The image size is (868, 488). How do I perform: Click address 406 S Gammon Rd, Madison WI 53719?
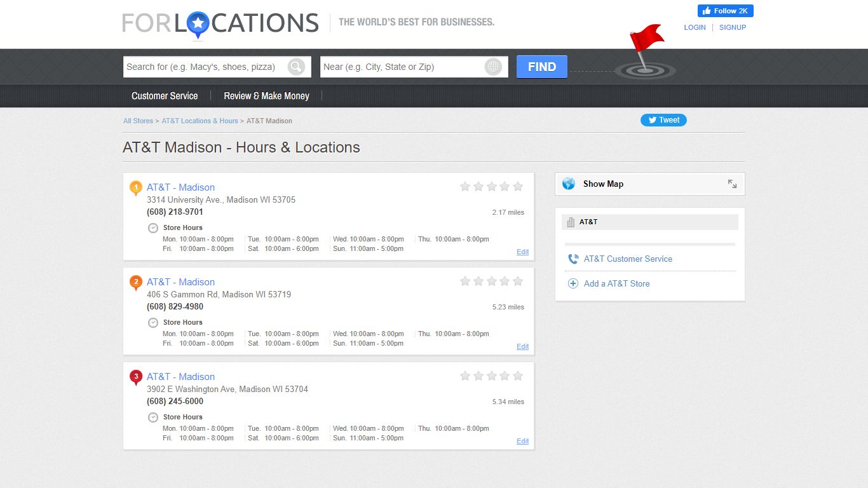coord(219,295)
